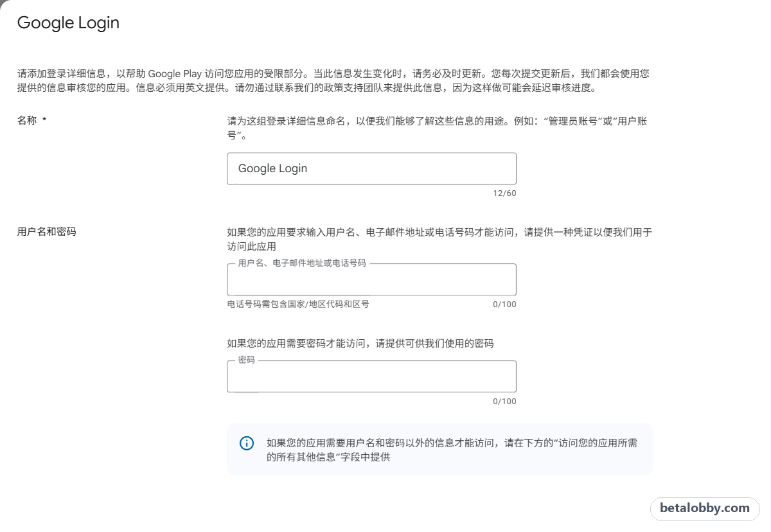Click the info notice text about "用户名和密码以外的信息"
Viewport: 771px width, 532px height.
(x=452, y=450)
